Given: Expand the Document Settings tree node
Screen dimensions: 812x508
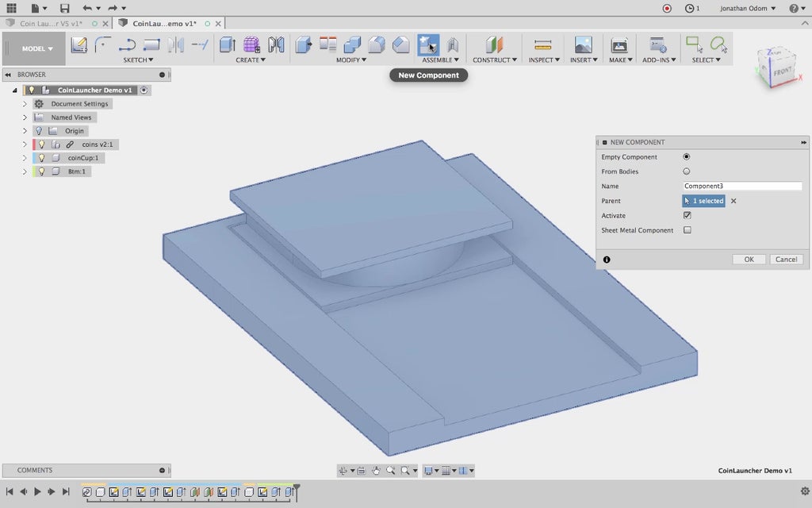Looking at the screenshot, I should [x=25, y=104].
